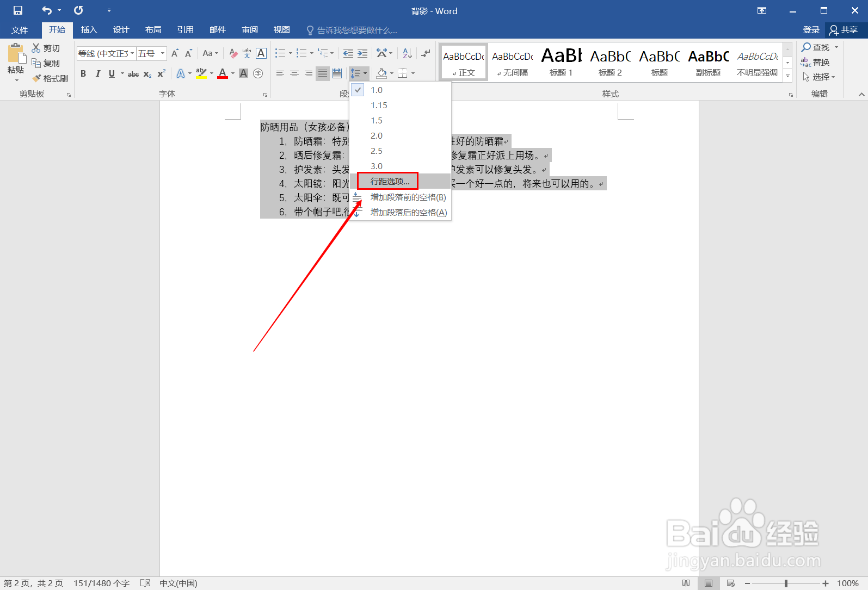Apply the 副标题 style

708,61
